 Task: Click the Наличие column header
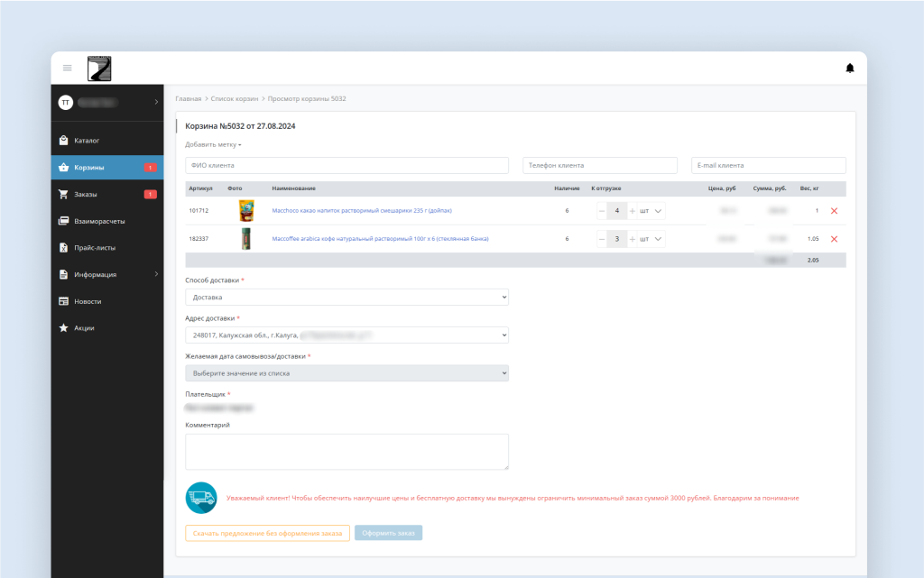(x=567, y=188)
